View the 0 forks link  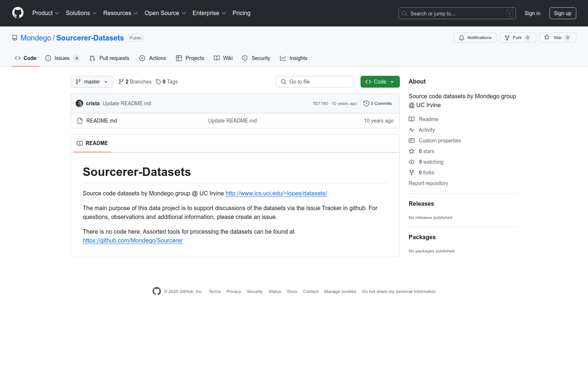pos(422,173)
